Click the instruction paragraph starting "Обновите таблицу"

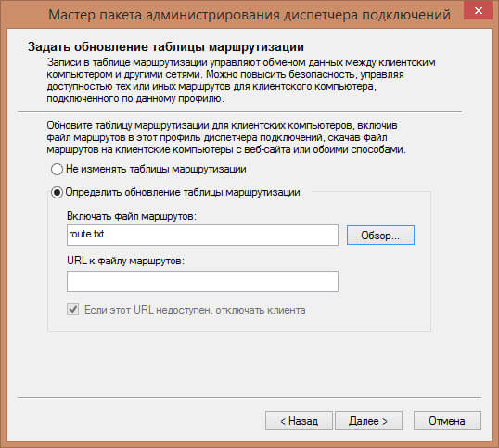[x=226, y=137]
